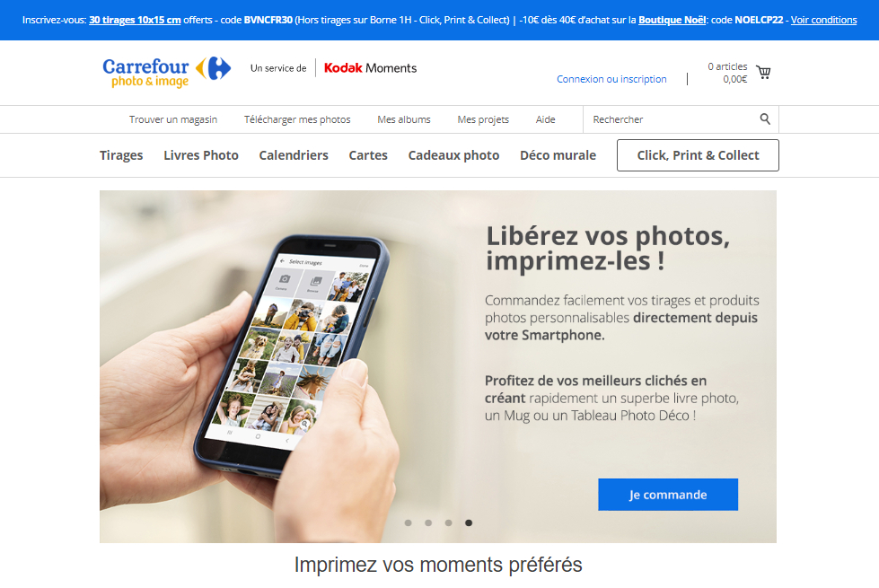Click the Click, Print & Collect button
The height and width of the screenshot is (588, 879).
698,155
